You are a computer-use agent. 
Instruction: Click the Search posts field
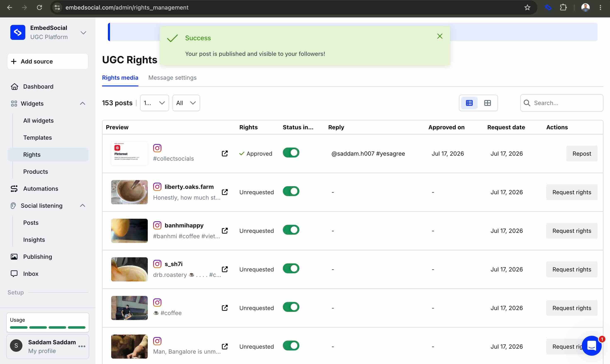(561, 103)
